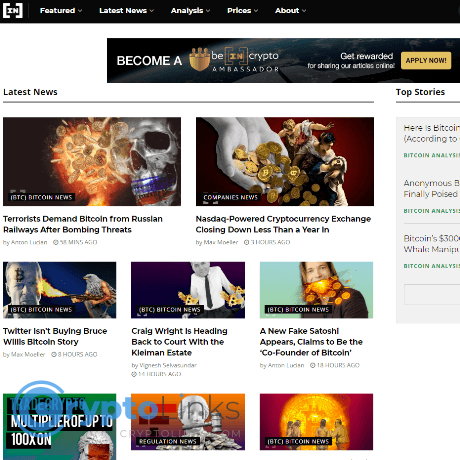Click the ambassador crown logo in banner
The image size is (460, 460).
(x=199, y=59)
